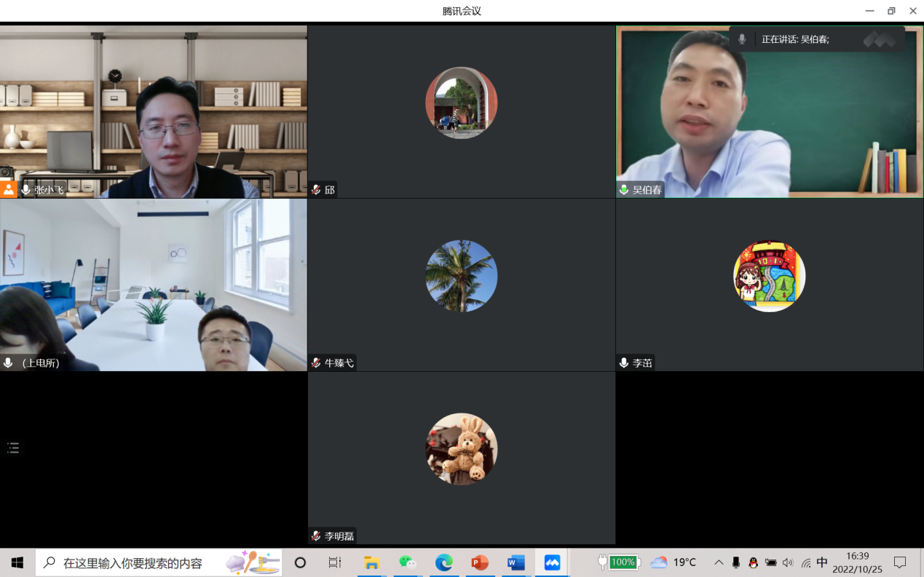Click the microphone icon next to 李苗

(624, 362)
